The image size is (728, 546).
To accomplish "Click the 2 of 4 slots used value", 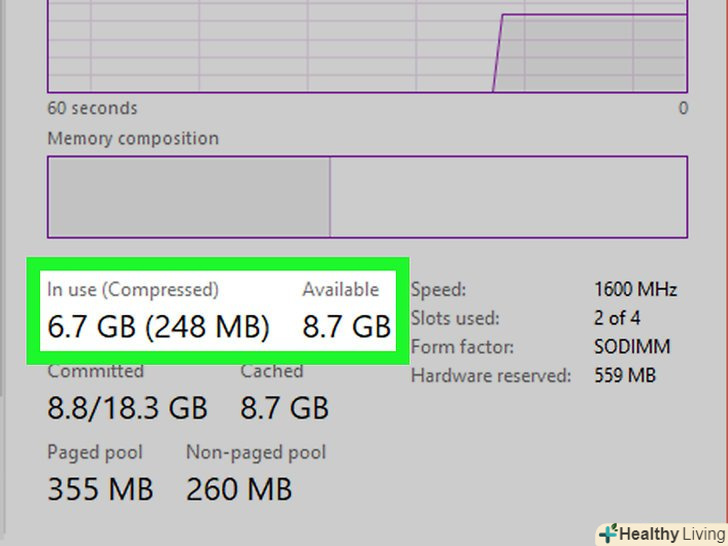I will (x=617, y=318).
